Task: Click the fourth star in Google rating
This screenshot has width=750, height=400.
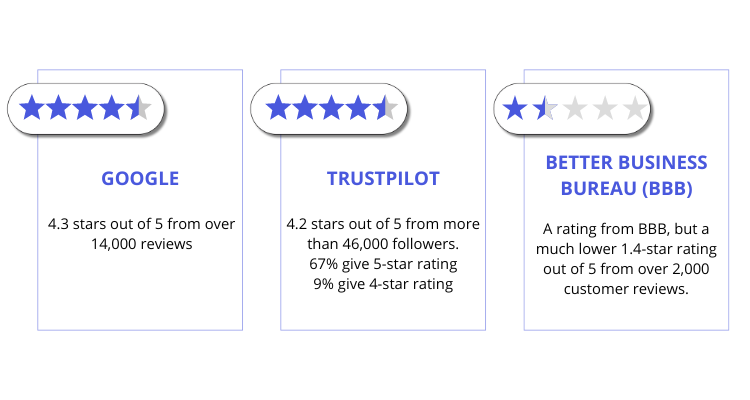Action: pos(112,108)
